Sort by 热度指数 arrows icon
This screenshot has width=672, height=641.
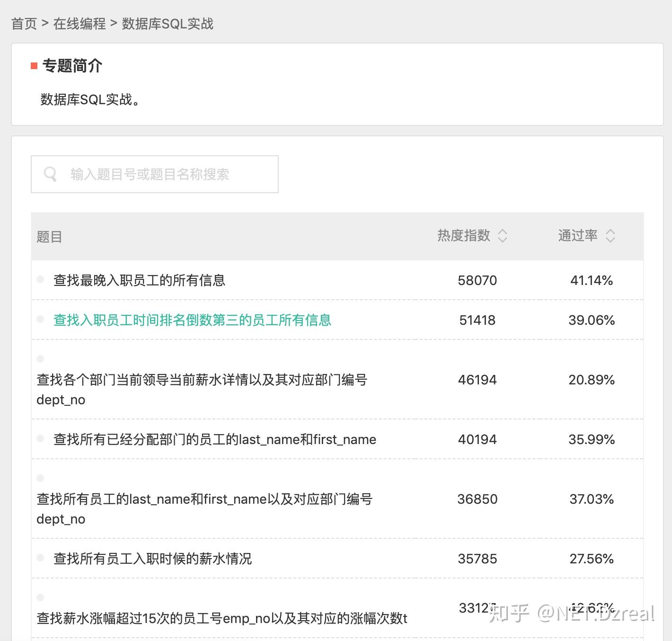point(503,236)
